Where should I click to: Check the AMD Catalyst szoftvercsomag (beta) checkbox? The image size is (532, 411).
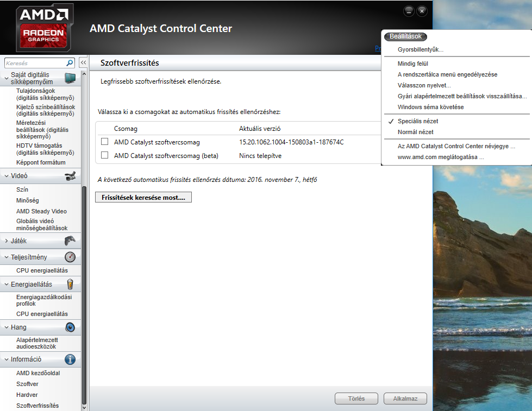click(x=104, y=155)
